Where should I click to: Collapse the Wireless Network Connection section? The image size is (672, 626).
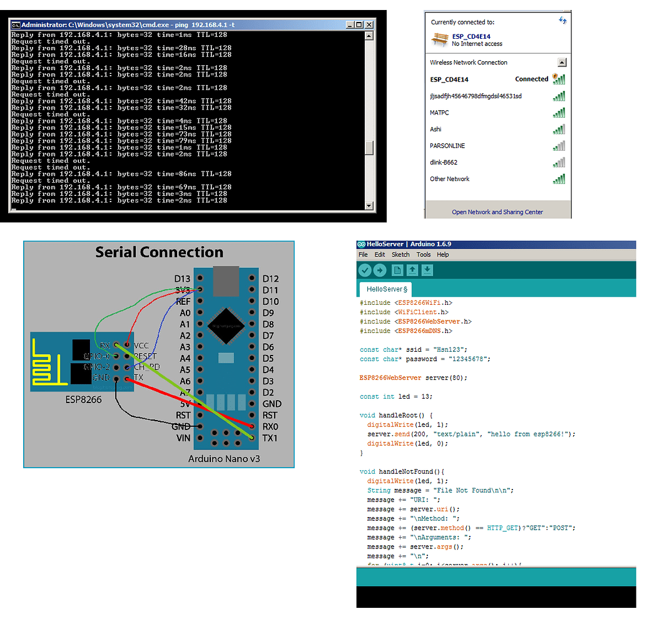(x=562, y=62)
